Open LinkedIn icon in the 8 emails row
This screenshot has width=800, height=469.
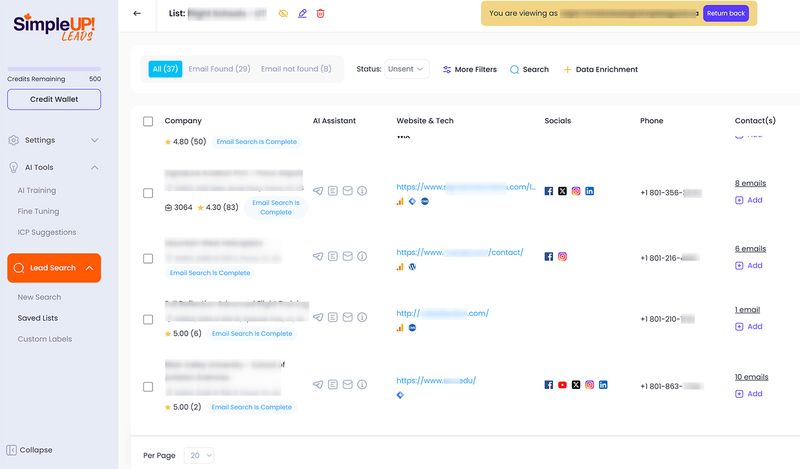(x=589, y=191)
